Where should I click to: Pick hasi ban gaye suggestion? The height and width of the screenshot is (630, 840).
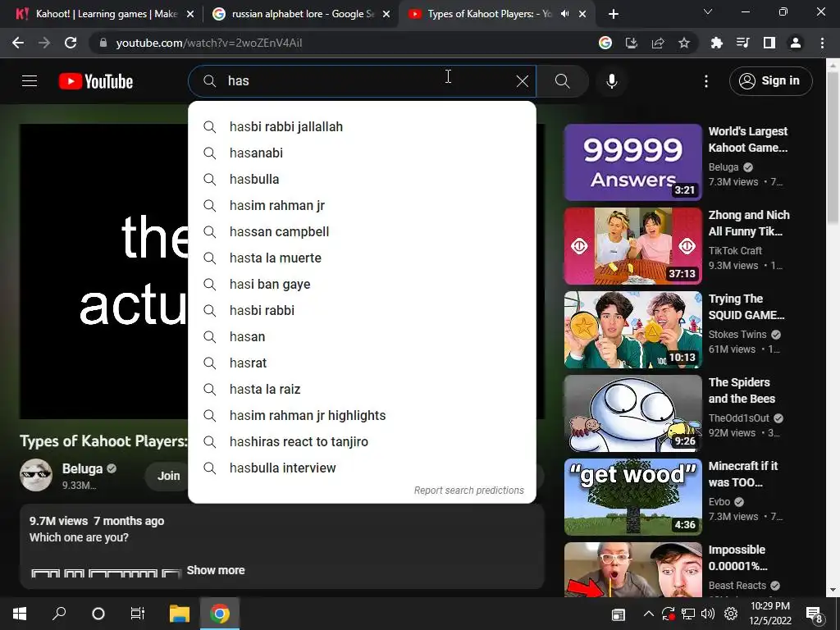[362, 284]
